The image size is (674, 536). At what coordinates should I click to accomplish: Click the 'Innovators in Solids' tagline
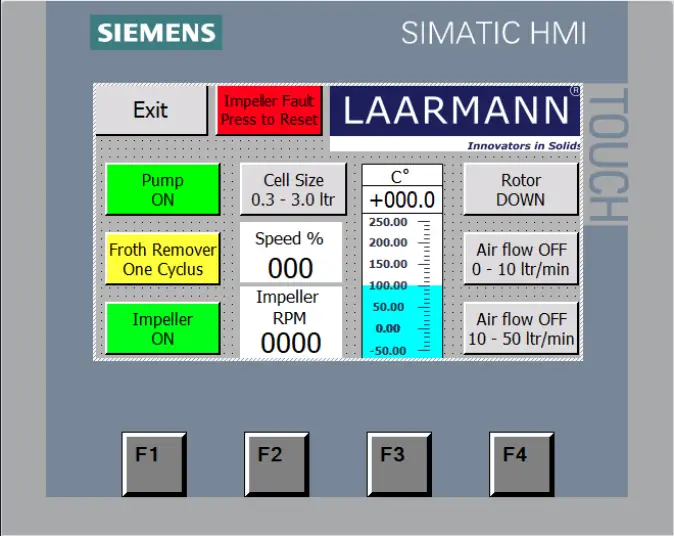click(x=524, y=146)
